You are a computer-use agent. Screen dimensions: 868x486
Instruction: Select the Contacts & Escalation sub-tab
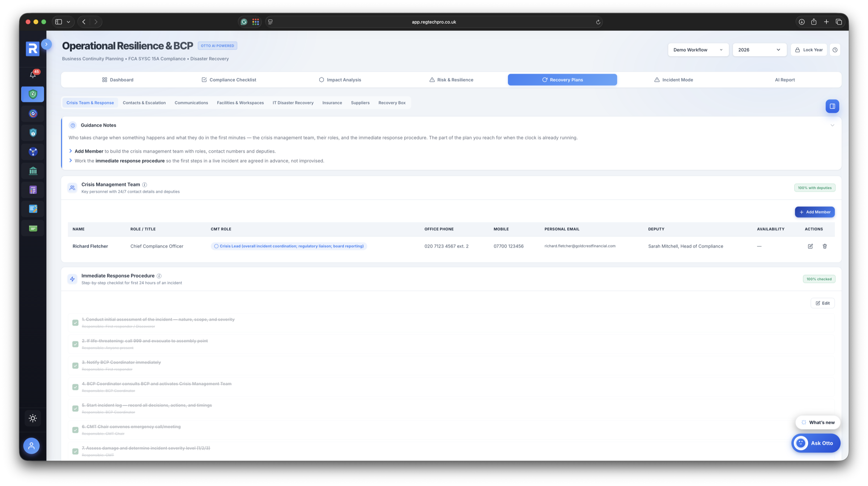(x=144, y=103)
